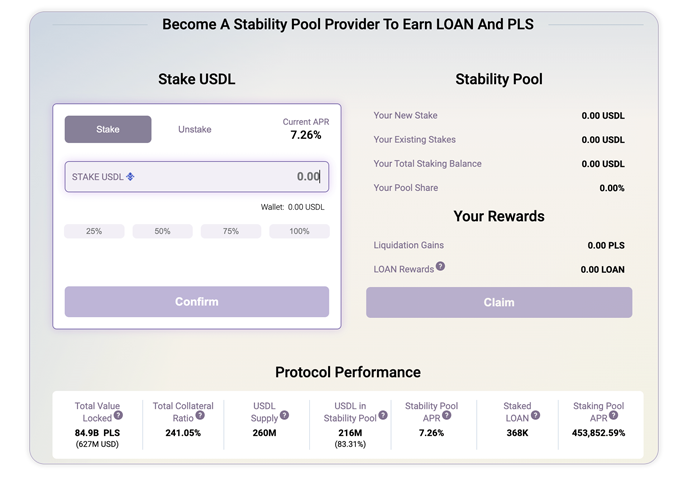Viewport: 688px width, 479px height.
Task: Open the Total Collateral Ratio help icon
Action: 200,415
